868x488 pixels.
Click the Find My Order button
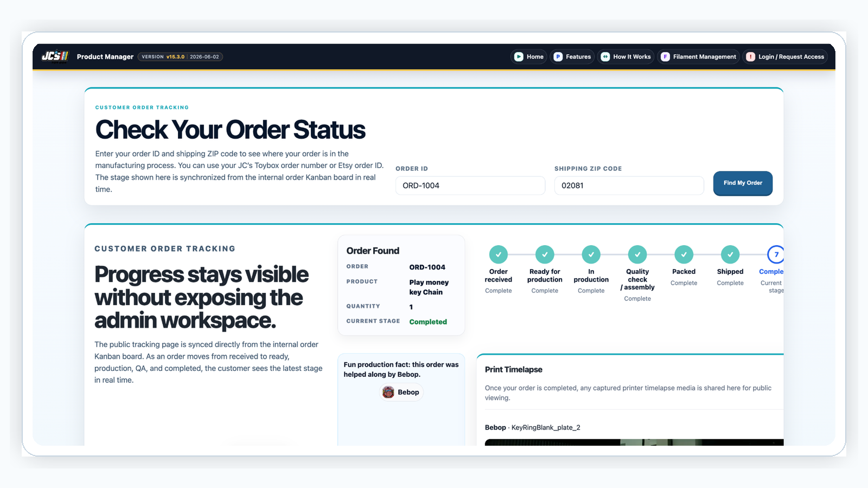pyautogui.click(x=743, y=183)
